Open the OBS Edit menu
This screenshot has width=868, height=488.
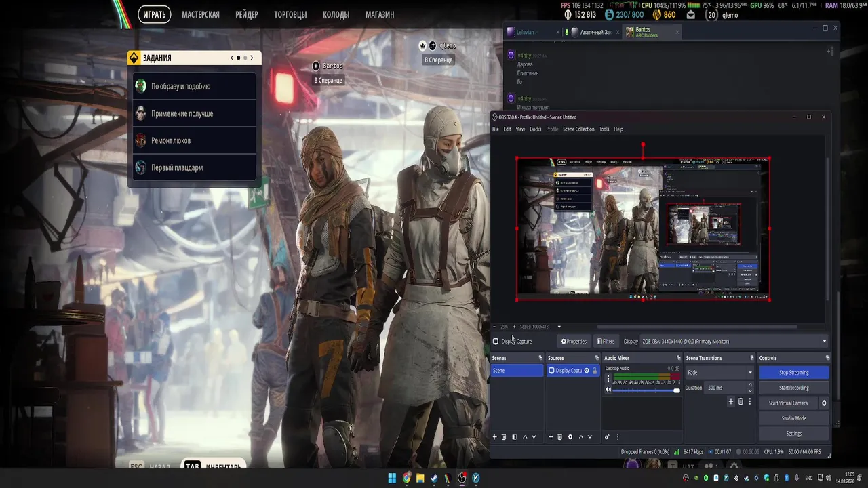click(x=507, y=129)
